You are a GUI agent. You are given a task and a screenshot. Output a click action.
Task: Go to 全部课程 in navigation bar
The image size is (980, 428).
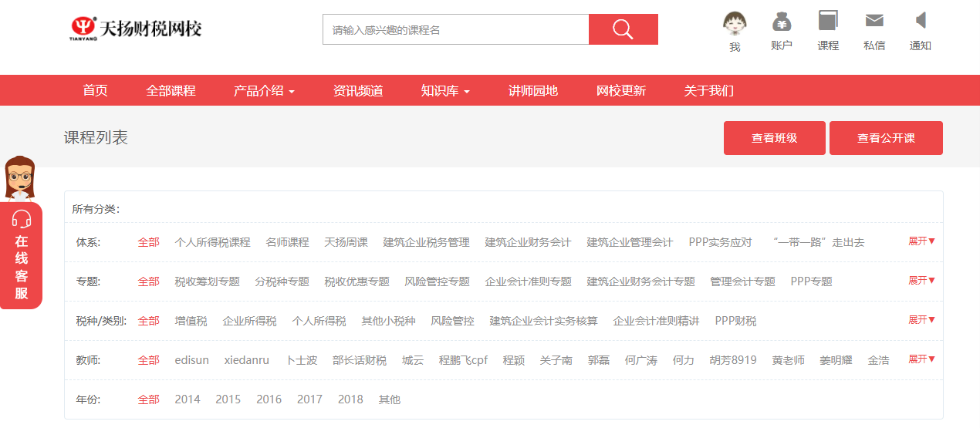(171, 91)
